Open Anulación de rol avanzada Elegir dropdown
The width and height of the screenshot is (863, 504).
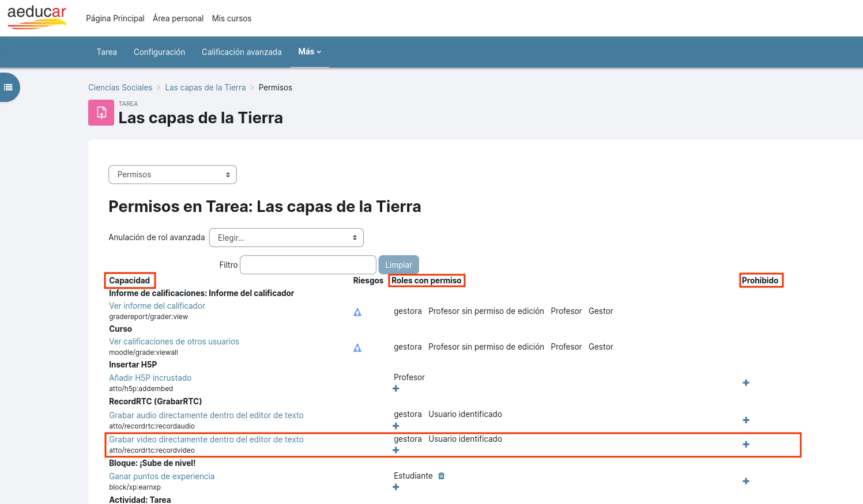point(287,238)
